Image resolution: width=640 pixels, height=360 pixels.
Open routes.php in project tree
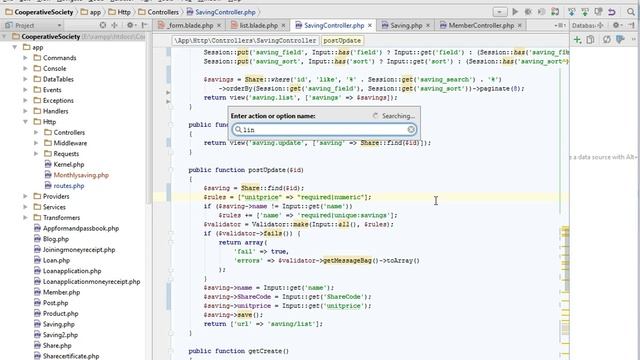(69, 186)
